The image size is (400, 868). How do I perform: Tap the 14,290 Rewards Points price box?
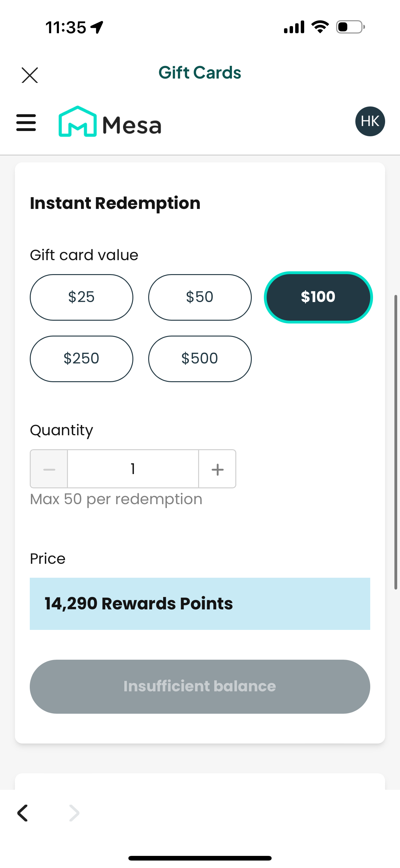(x=200, y=604)
